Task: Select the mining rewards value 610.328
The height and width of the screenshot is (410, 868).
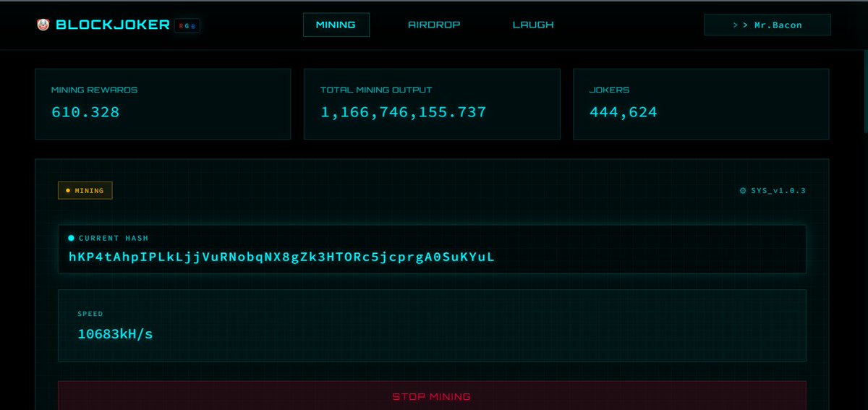Action: click(85, 112)
